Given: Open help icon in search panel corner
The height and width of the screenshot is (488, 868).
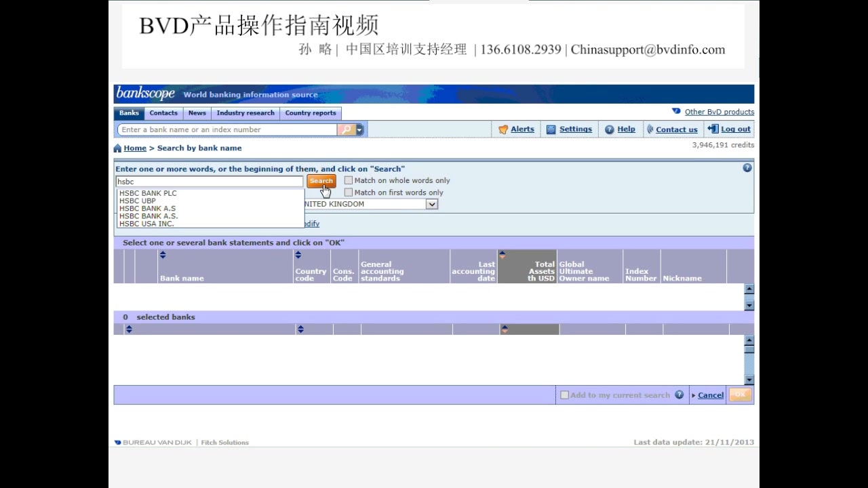Looking at the screenshot, I should (747, 168).
